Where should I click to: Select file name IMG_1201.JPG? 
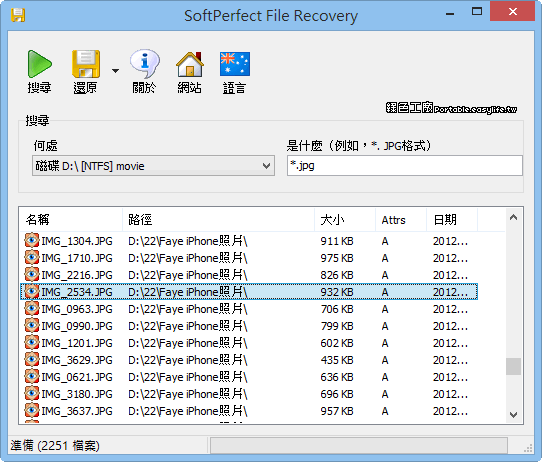[x=77, y=343]
